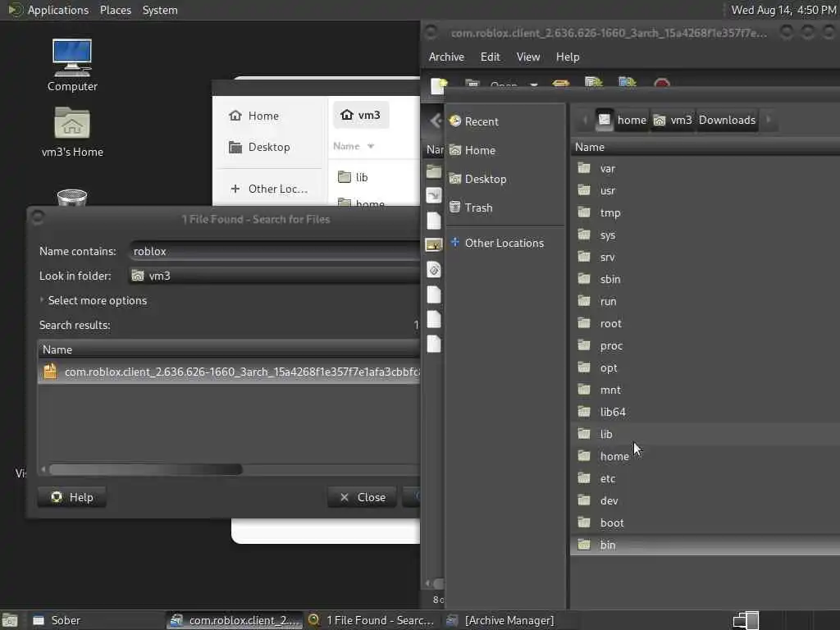Select Desktop in dark file chooser sidebar
The image size is (840, 630).
click(x=504, y=179)
